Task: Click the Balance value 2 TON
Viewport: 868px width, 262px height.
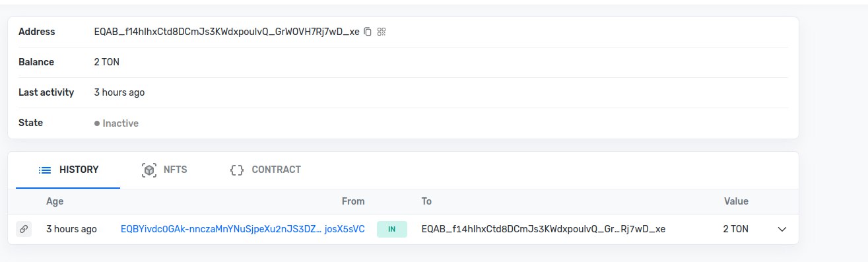Action: click(x=107, y=62)
